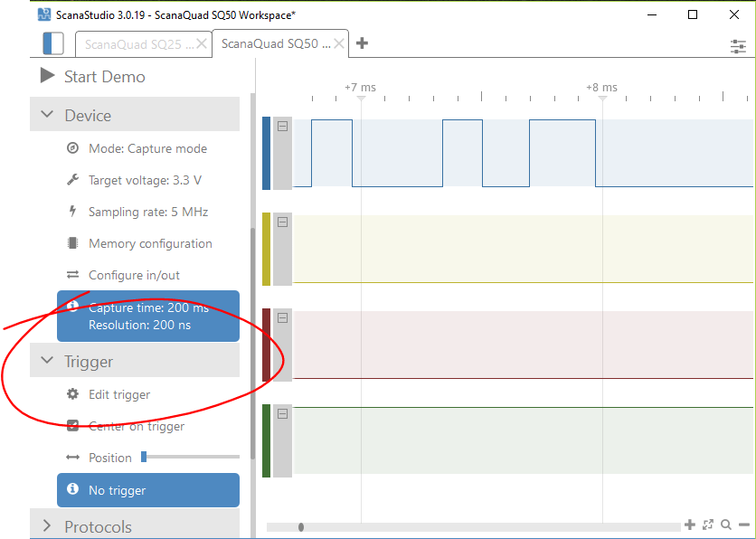Open Edit trigger settings
This screenshot has height=539, width=756.
118,394
